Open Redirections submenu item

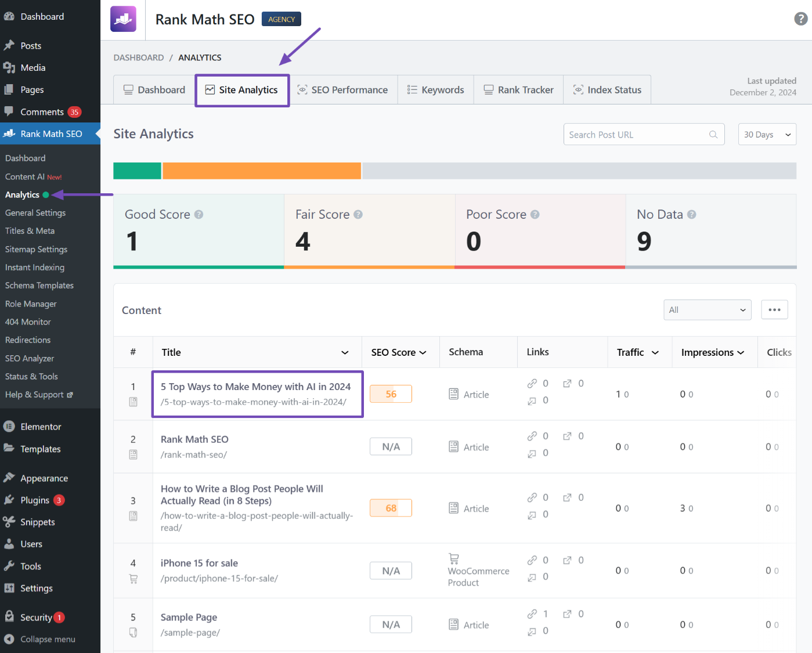coord(28,340)
